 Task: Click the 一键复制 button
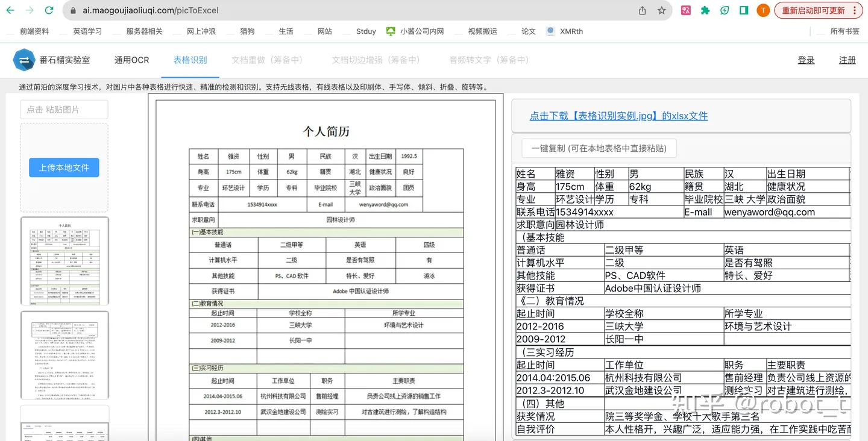599,148
